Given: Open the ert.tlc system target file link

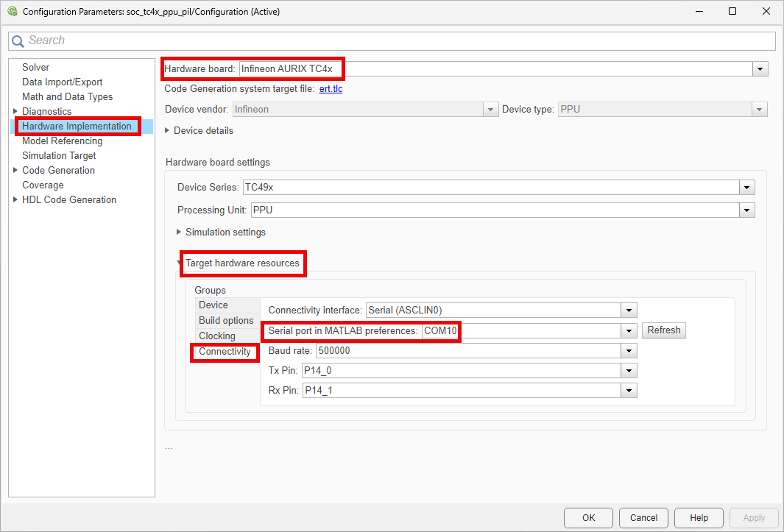Looking at the screenshot, I should coord(331,89).
